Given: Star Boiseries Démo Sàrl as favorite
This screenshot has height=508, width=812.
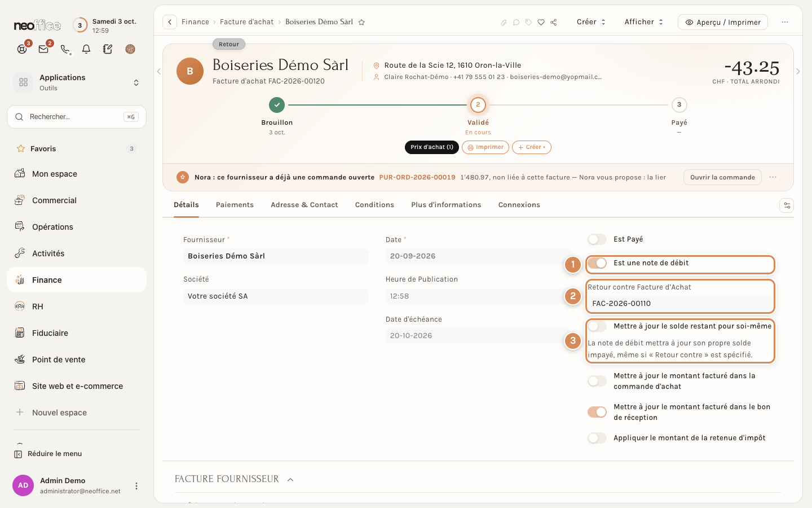Looking at the screenshot, I should point(361,22).
